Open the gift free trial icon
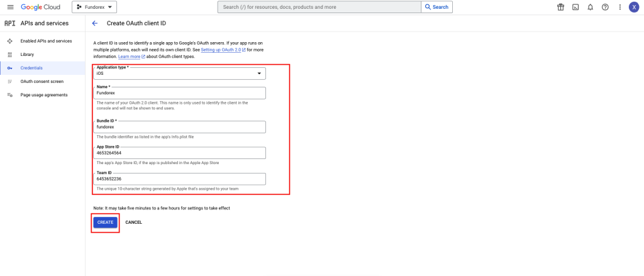The image size is (644, 276). (560, 7)
